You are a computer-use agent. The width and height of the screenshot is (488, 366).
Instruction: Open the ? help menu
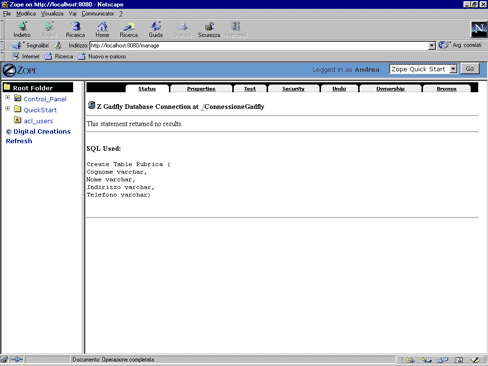pyautogui.click(x=121, y=14)
